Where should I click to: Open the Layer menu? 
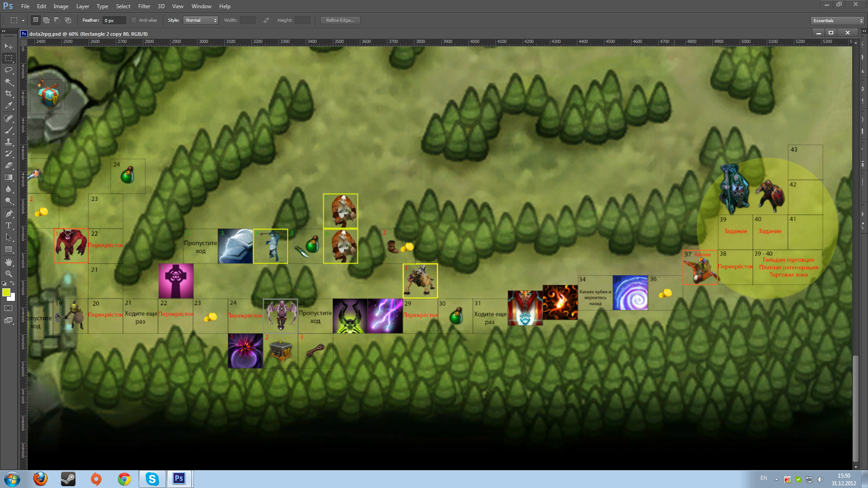pos(82,6)
